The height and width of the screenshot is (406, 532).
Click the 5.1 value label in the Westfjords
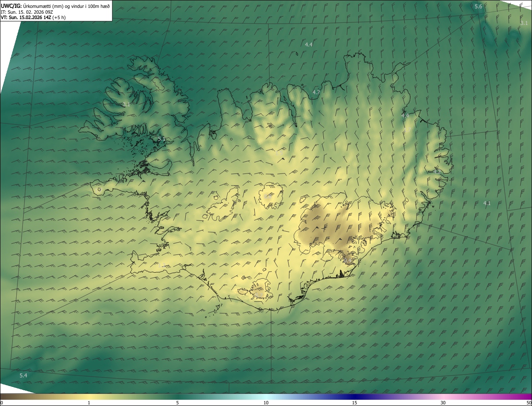tap(162, 139)
